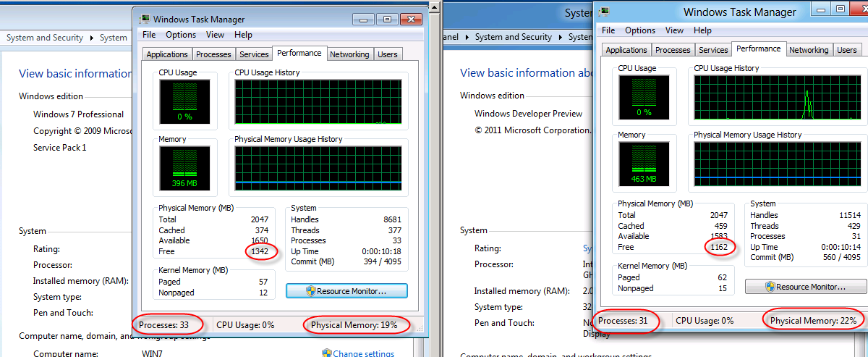Click 'System and Security' breadcrumb in left window

[45, 38]
